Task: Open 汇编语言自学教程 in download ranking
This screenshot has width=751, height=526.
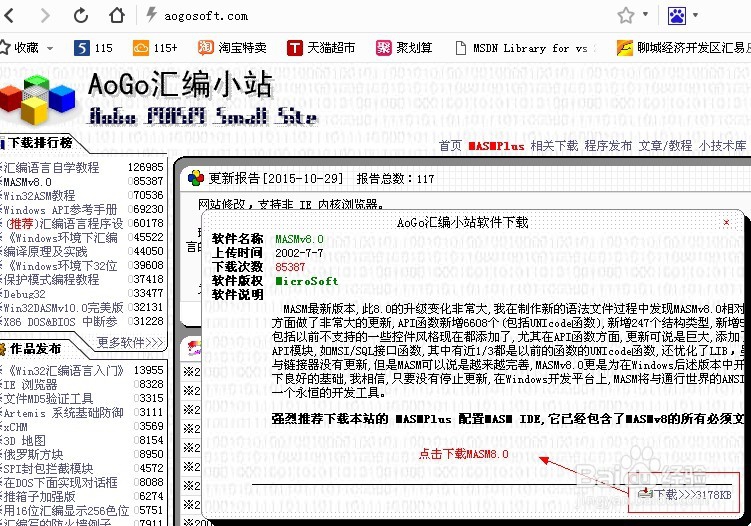Action: coord(51,167)
